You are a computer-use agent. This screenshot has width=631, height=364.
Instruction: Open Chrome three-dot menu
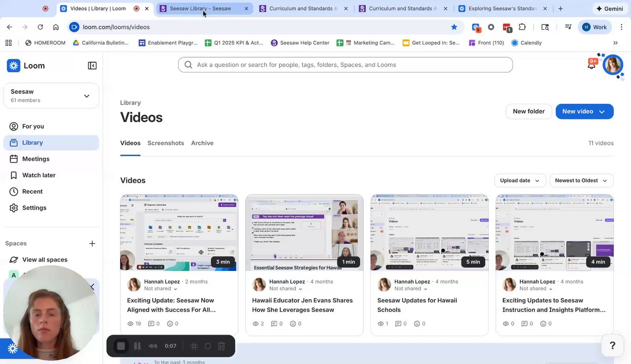(x=622, y=27)
